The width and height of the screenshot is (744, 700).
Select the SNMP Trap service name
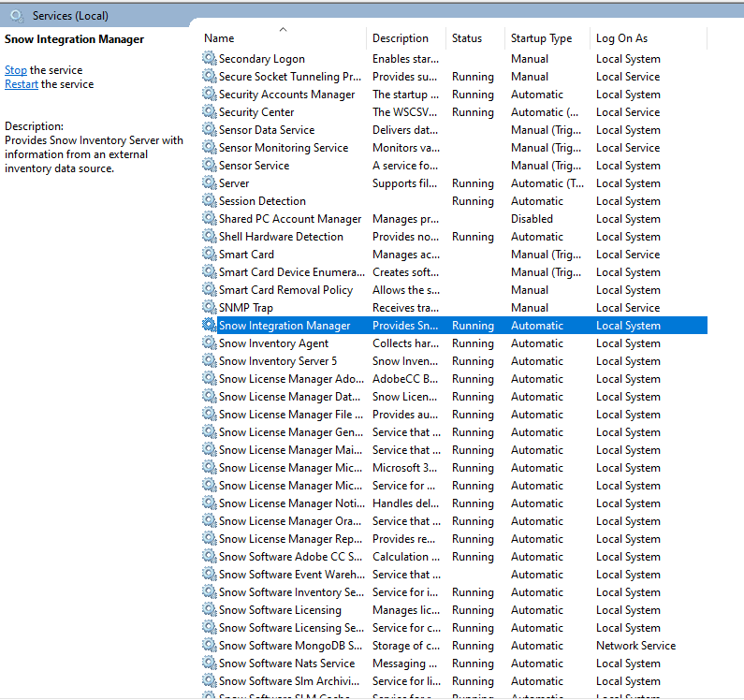coord(246,308)
